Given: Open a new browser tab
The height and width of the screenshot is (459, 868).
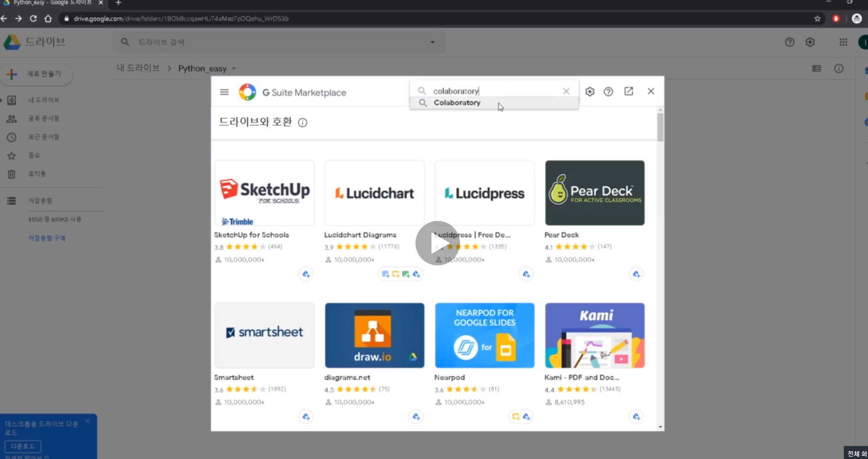Looking at the screenshot, I should [x=118, y=3].
